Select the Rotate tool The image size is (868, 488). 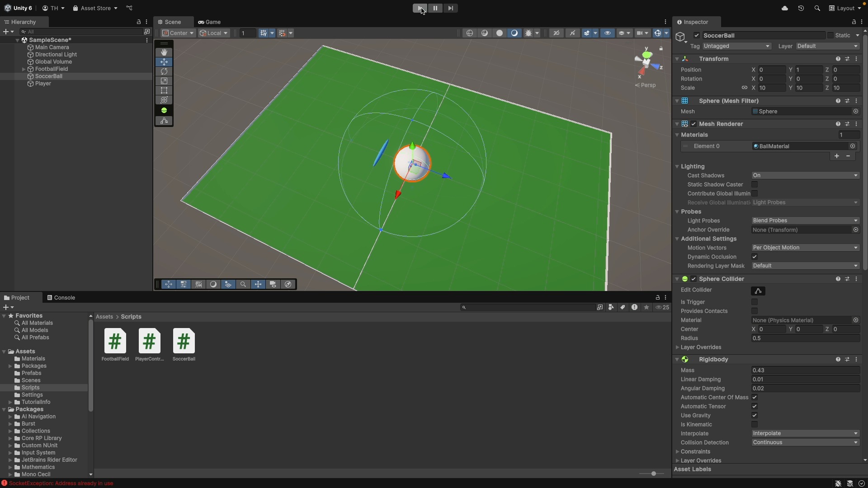[x=164, y=71]
